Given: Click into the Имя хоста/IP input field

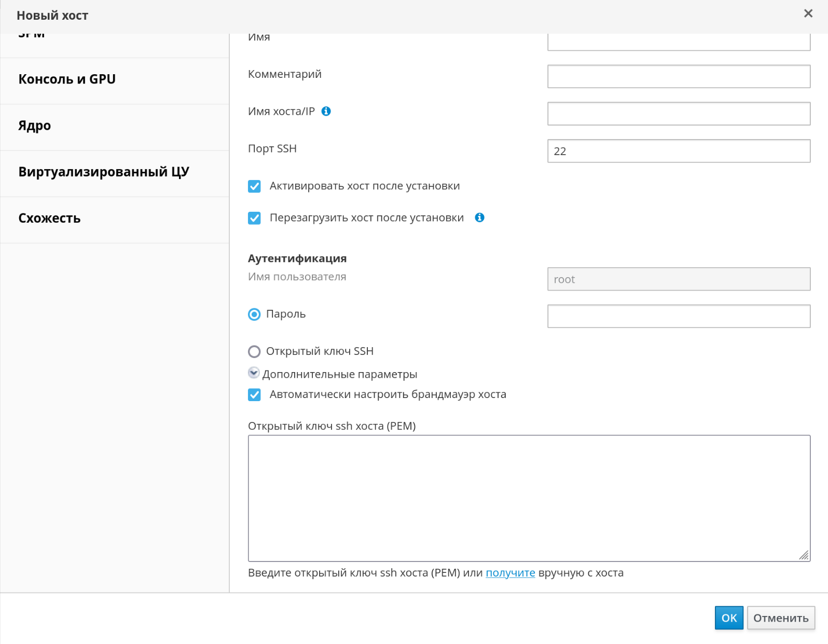Looking at the screenshot, I should [x=678, y=114].
